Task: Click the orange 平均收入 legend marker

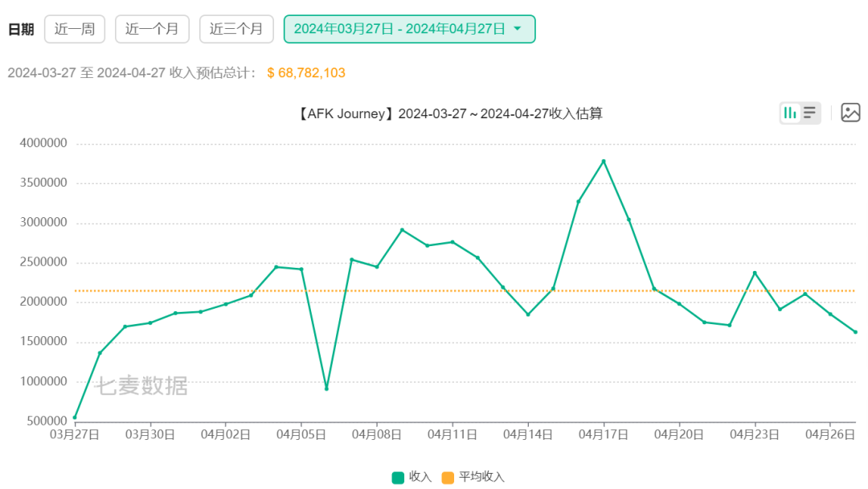Action: click(448, 477)
